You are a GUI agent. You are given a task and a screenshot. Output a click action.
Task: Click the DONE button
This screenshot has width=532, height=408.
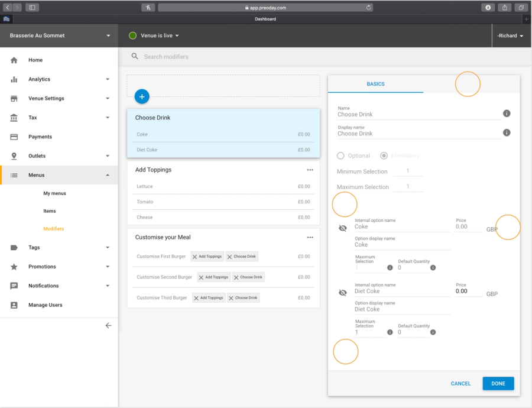[x=498, y=384]
